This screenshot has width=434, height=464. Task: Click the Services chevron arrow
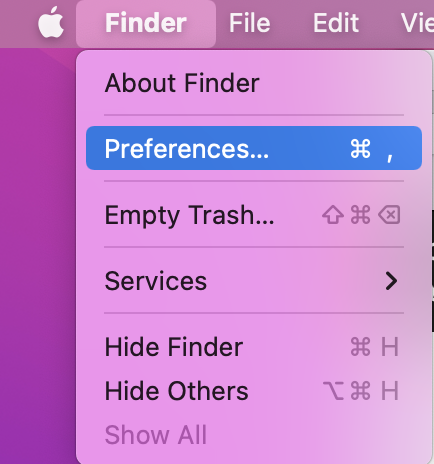[391, 281]
